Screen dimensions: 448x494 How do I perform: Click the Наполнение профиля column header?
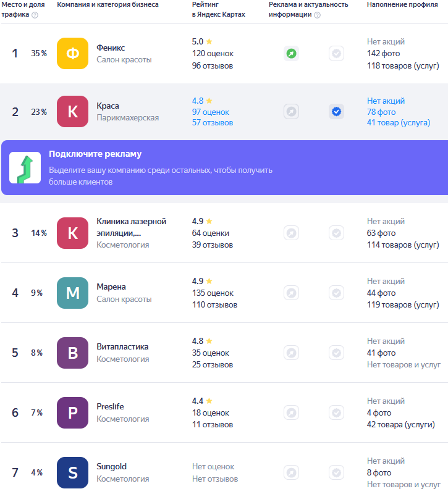pyautogui.click(x=402, y=5)
